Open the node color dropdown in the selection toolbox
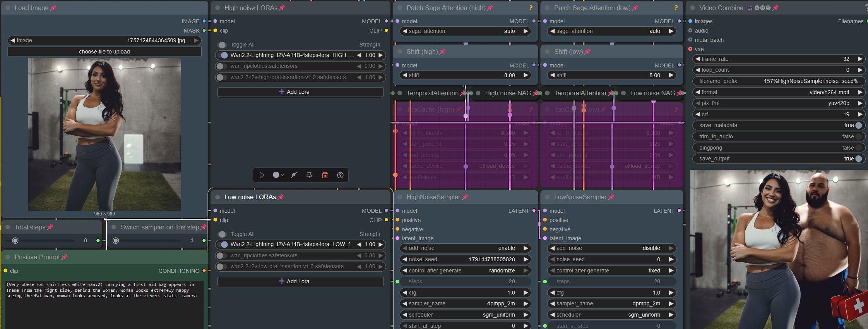Viewport: 868px width, 329px height. click(278, 175)
